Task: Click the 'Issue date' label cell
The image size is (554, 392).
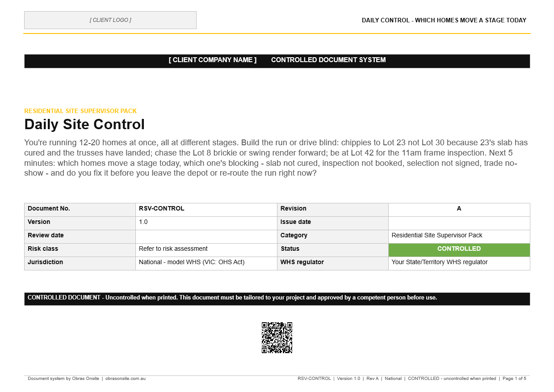Action: click(x=333, y=223)
